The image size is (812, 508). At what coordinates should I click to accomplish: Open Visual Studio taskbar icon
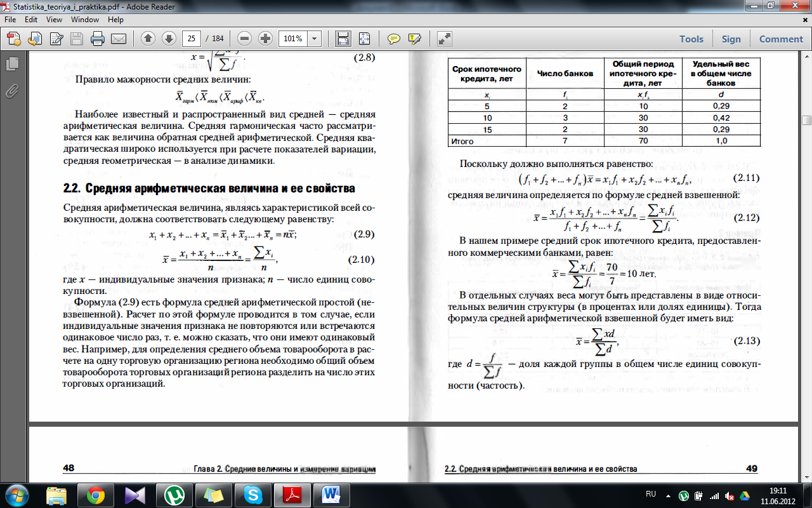135,495
